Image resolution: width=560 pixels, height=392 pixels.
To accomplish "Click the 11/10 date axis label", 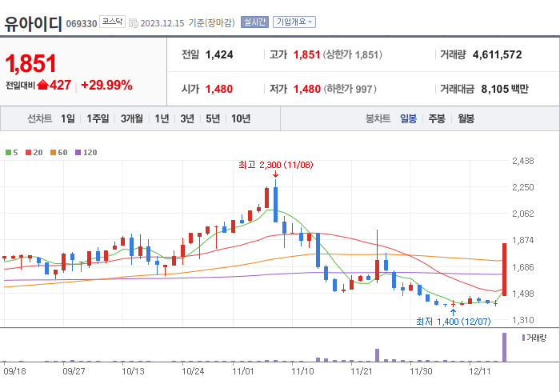I will coord(302,371).
